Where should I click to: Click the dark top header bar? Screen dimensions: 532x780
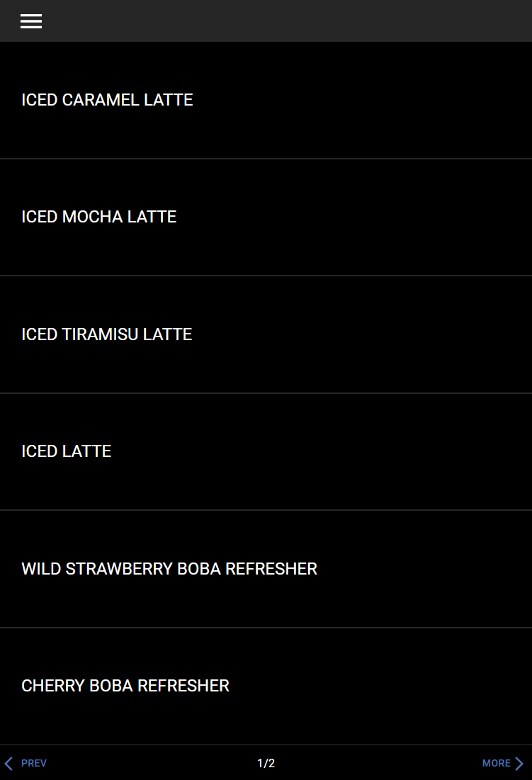283,21
